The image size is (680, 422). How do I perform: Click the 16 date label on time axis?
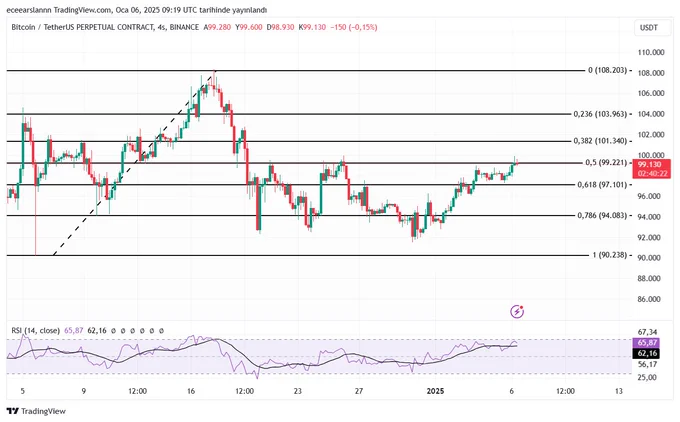pyautogui.click(x=191, y=391)
